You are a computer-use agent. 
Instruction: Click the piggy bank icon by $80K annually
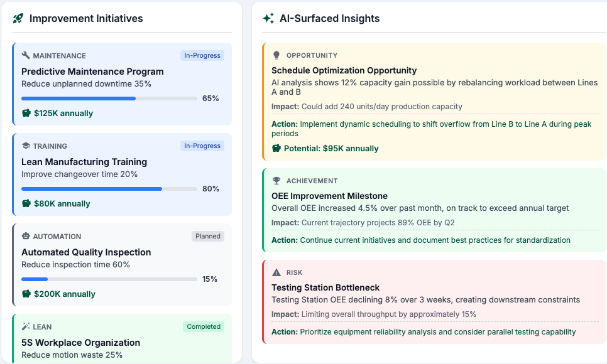pos(26,203)
